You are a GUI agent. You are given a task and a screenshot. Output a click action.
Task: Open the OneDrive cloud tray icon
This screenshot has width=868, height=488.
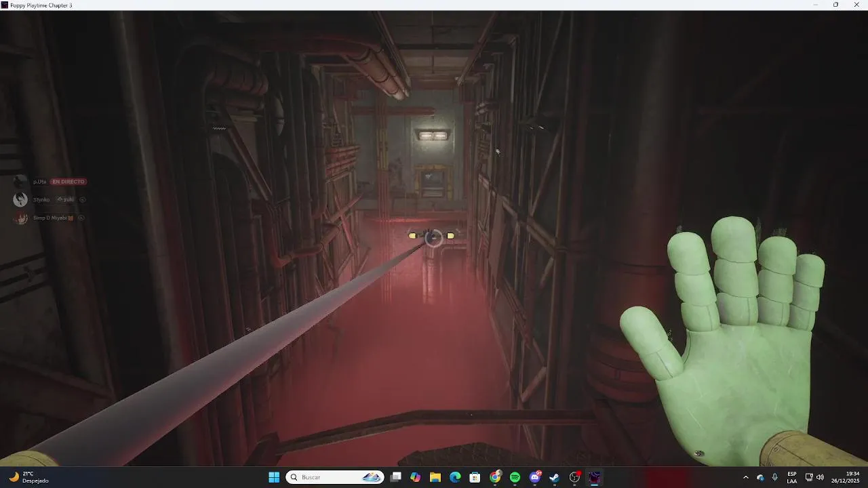pyautogui.click(x=760, y=477)
